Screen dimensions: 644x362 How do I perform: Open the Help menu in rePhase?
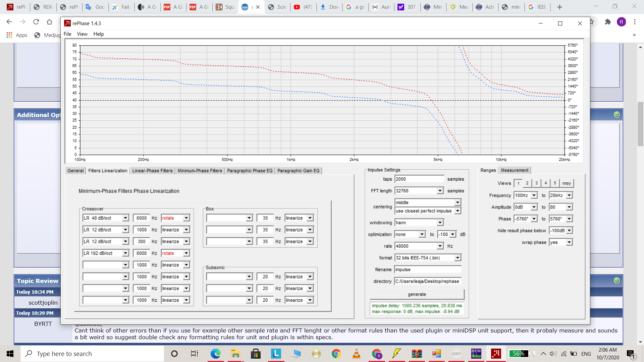98,34
